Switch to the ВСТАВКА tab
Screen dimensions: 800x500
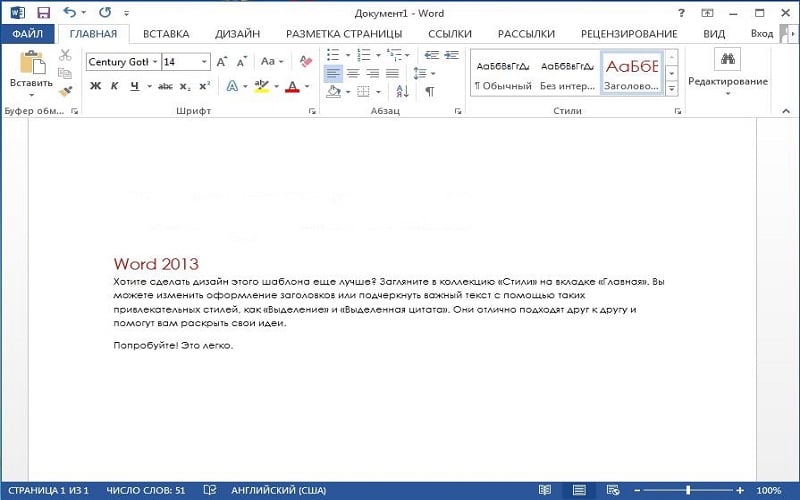point(166,34)
